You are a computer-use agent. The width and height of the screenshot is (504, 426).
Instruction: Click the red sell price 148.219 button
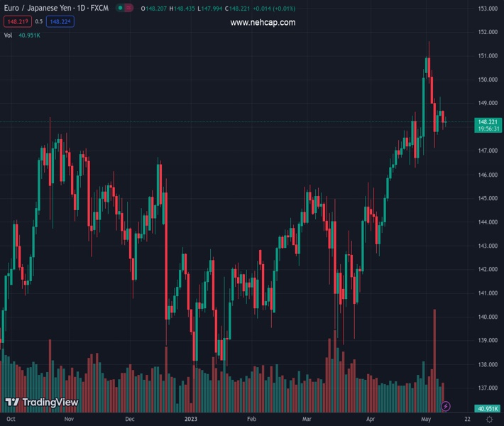17,21
